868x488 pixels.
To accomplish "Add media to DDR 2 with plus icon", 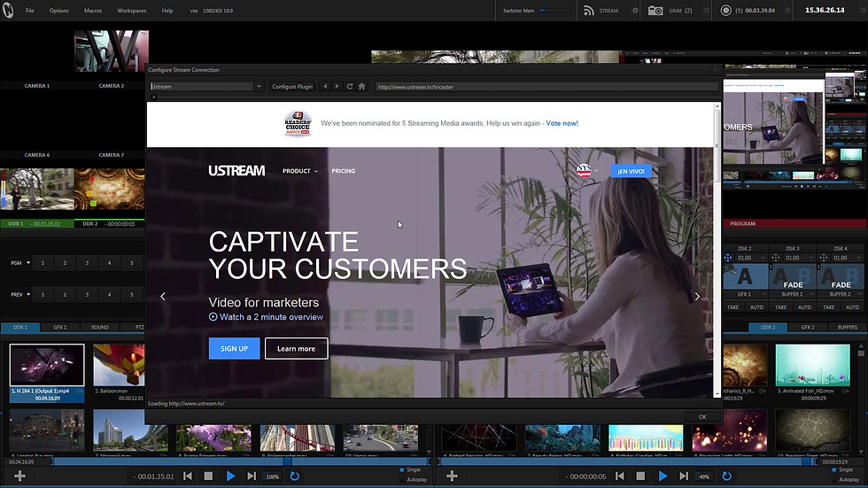I will pyautogui.click(x=452, y=476).
